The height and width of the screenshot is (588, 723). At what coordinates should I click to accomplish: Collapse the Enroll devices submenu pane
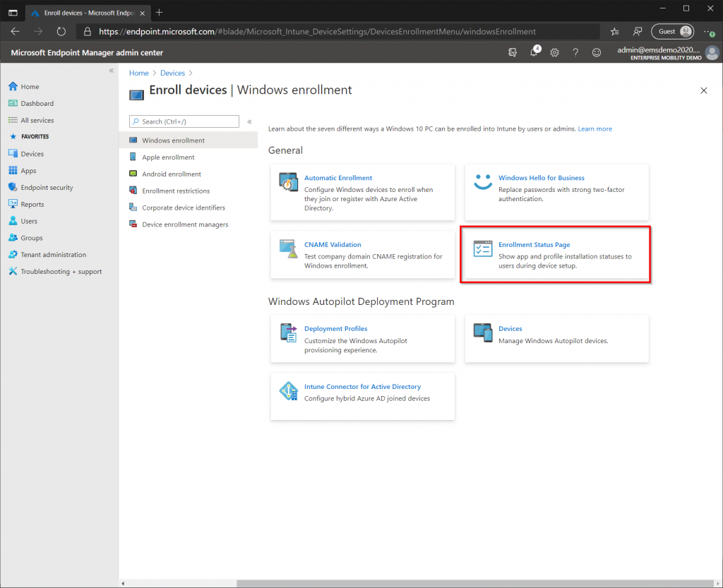tap(249, 121)
